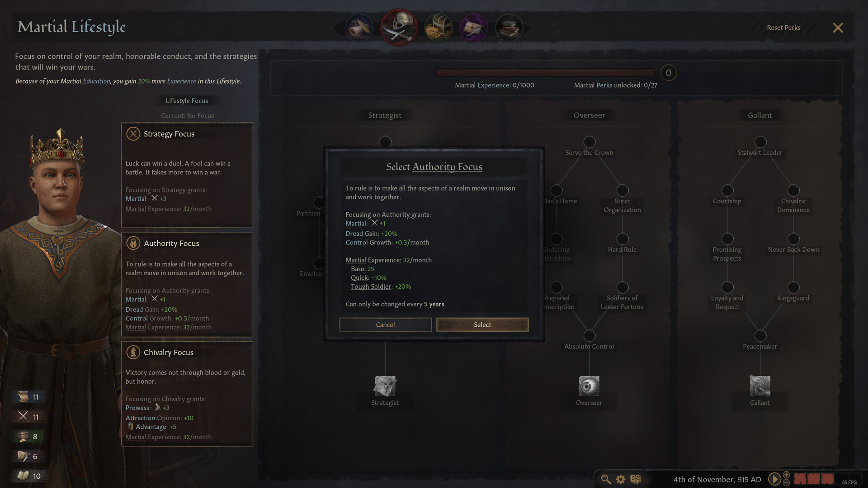Viewport: 868px width, 488px height.
Task: Open the Learning lifestyle books icon
Action: pos(509,28)
